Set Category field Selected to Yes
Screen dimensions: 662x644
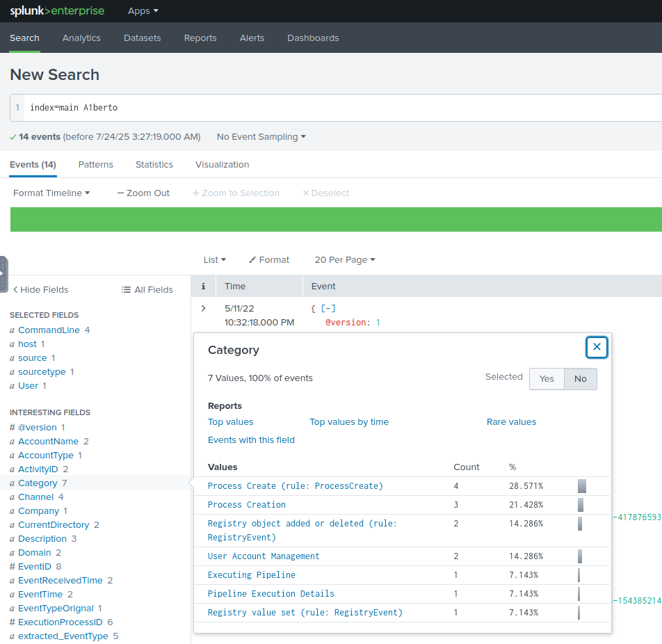(x=547, y=379)
